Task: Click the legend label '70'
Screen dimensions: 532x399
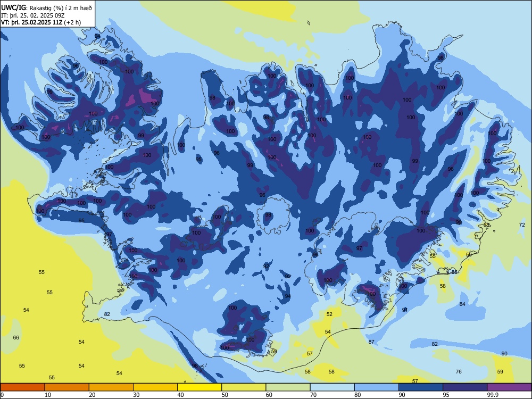Action: (x=313, y=395)
